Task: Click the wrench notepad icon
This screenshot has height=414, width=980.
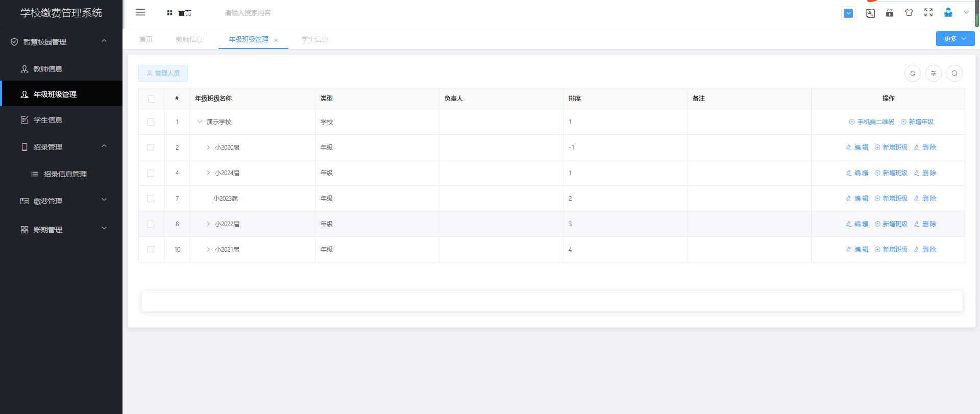Action: click(870, 13)
